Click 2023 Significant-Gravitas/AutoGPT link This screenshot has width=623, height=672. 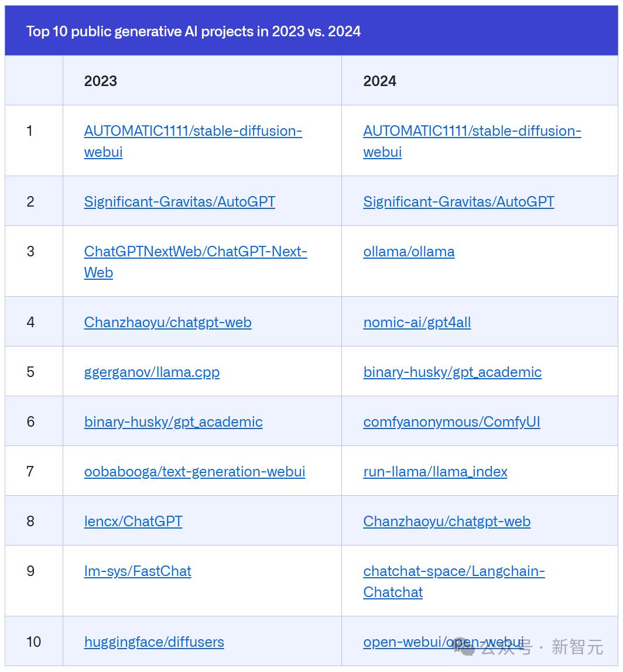click(180, 201)
